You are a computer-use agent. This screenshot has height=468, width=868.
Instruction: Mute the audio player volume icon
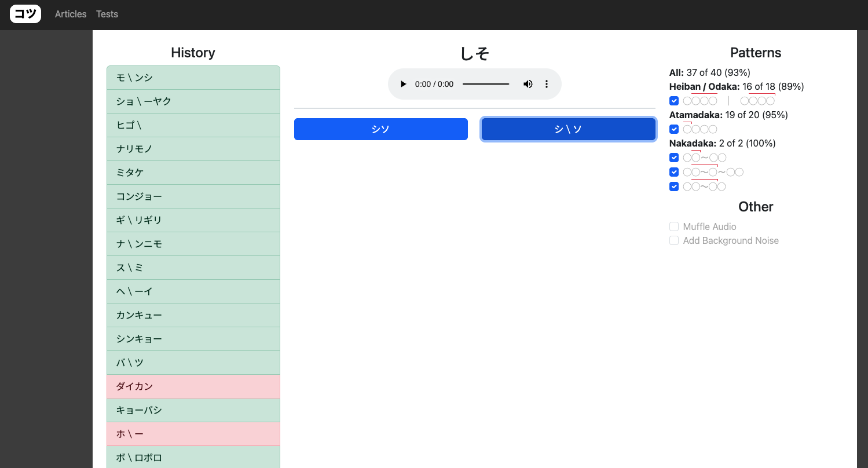tap(528, 84)
